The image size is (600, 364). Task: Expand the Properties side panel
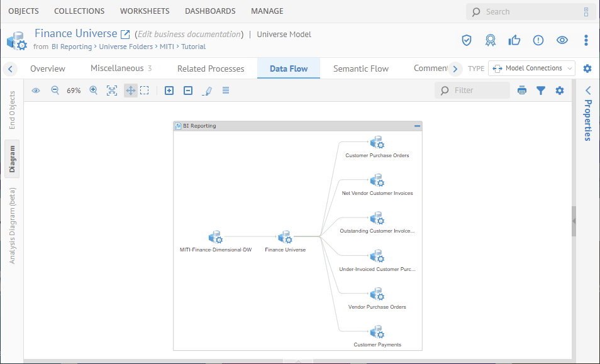(588, 91)
